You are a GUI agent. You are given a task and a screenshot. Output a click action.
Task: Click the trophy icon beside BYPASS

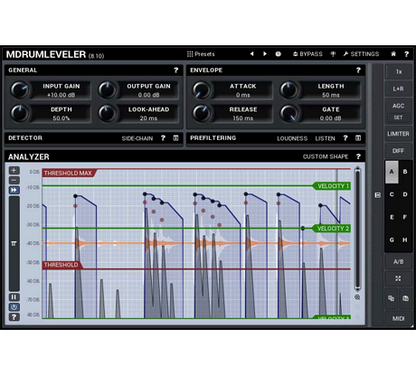pyautogui.click(x=333, y=54)
